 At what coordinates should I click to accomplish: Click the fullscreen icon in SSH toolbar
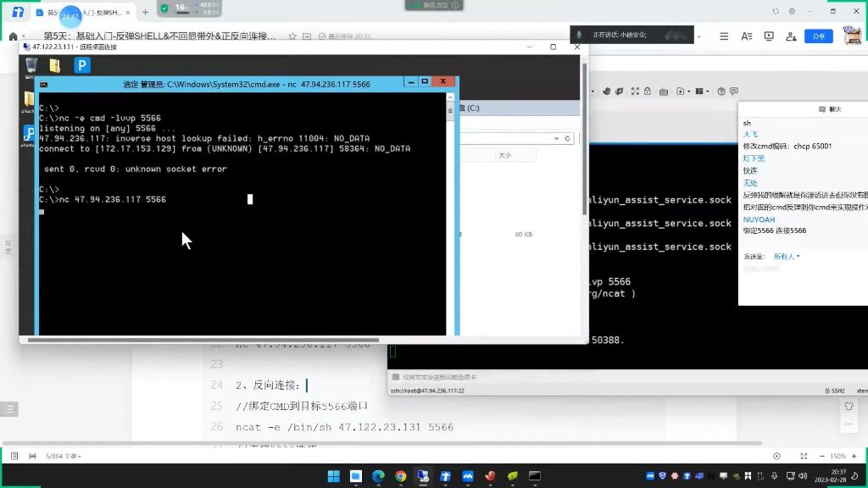[635, 91]
